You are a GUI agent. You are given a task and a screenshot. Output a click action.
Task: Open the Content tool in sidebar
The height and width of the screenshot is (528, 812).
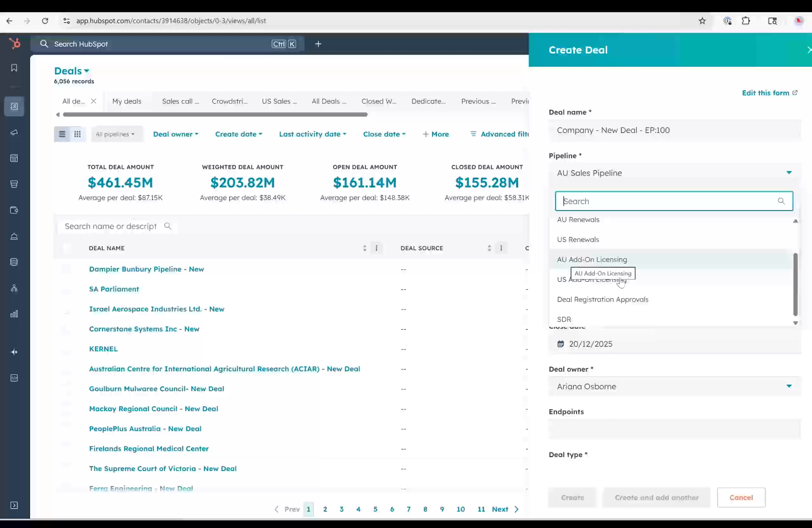(14, 158)
